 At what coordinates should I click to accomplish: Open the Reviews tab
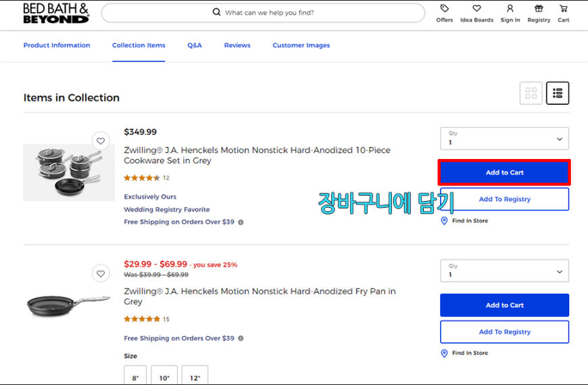(237, 45)
